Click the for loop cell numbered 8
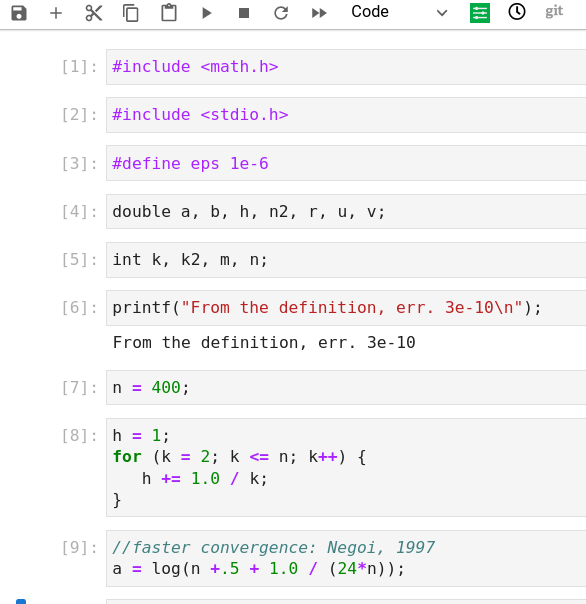 (x=346, y=467)
